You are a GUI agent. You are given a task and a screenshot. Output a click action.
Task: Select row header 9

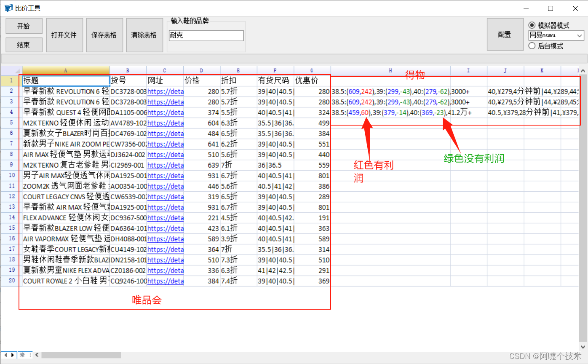pos(11,165)
